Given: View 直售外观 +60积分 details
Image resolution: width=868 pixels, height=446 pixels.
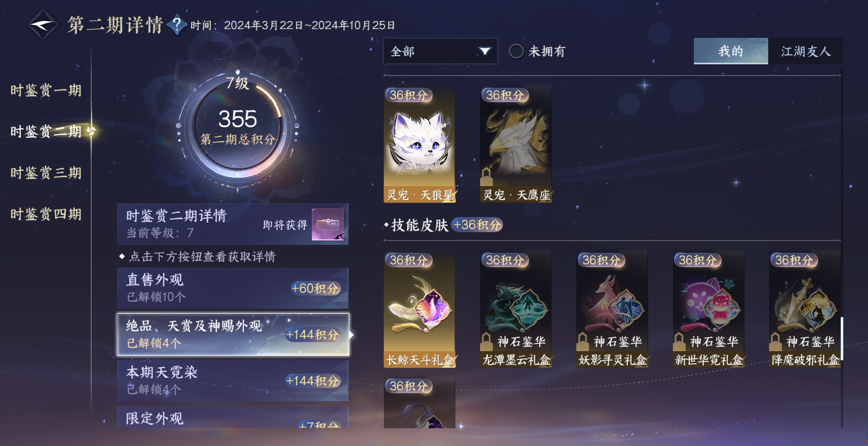Looking at the screenshot, I should (233, 288).
